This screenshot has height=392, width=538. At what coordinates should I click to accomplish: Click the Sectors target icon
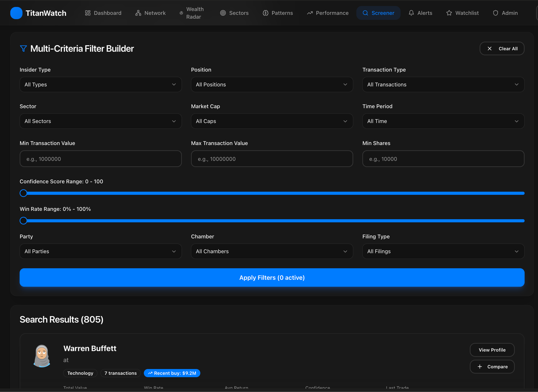click(x=223, y=13)
